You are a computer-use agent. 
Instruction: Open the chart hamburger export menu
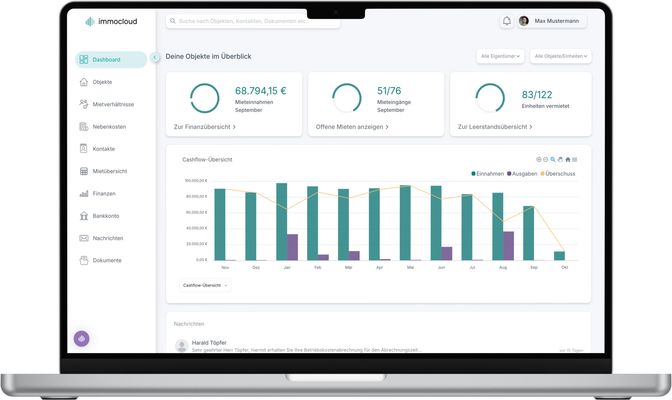575,159
